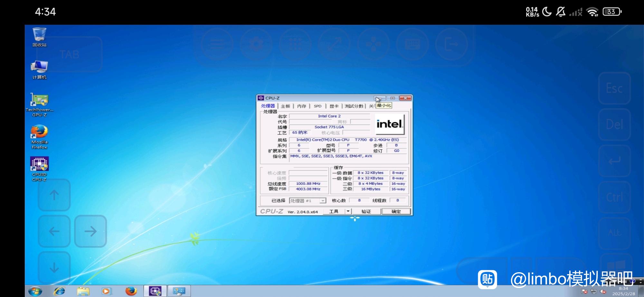Show the overlay keyboard icon

[412, 44]
